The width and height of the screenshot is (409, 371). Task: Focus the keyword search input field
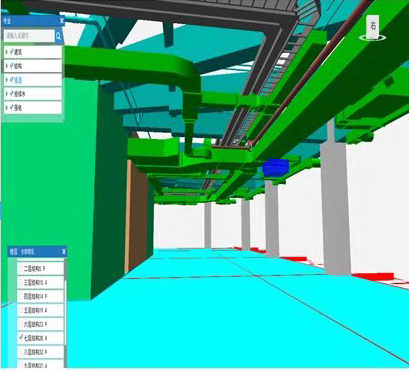pos(29,36)
